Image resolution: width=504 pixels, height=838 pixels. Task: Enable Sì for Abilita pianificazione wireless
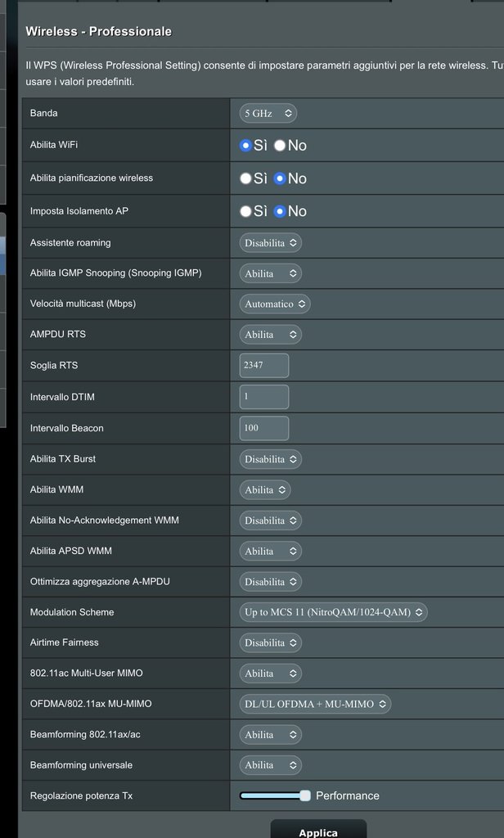coord(245,178)
